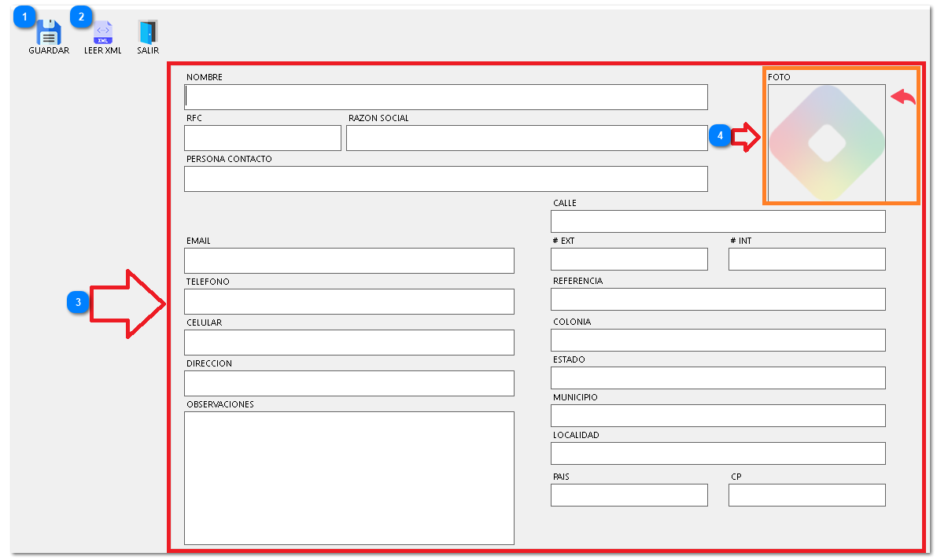Image resolution: width=937 pixels, height=560 pixels.
Task: Focus the CALLE address field
Action: (x=718, y=221)
